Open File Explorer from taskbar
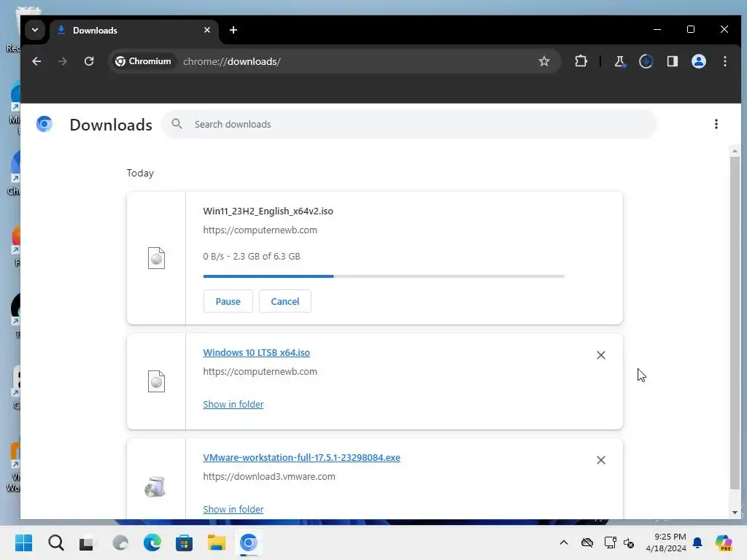Image resolution: width=747 pixels, height=560 pixels. point(216,542)
